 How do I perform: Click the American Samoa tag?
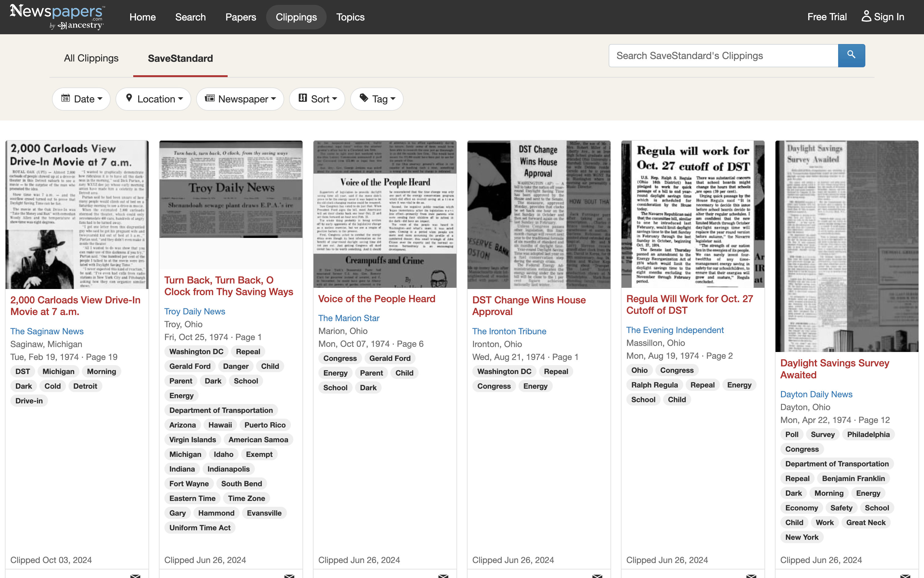(258, 440)
